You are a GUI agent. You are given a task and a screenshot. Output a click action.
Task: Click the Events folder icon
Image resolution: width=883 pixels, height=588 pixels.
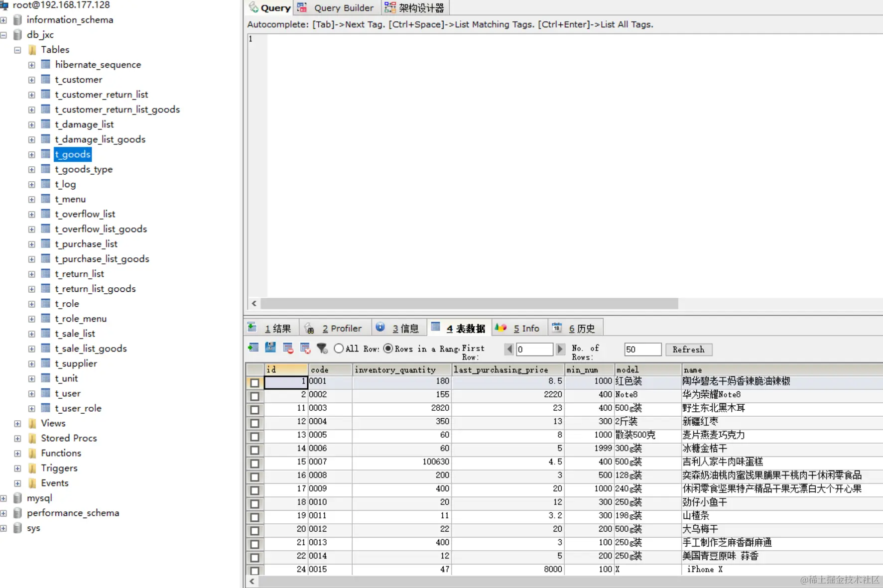(x=32, y=483)
